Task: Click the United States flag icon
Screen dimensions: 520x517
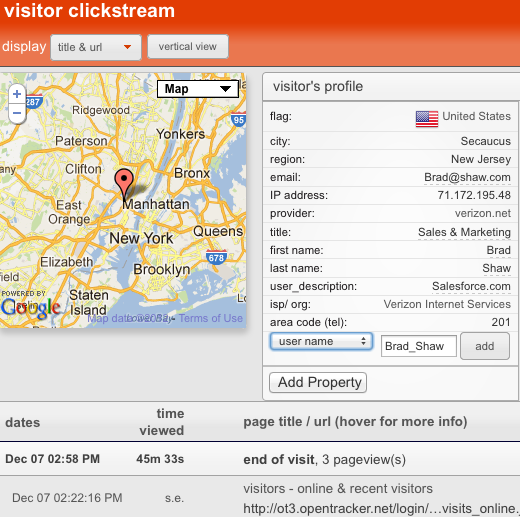Action: click(427, 119)
